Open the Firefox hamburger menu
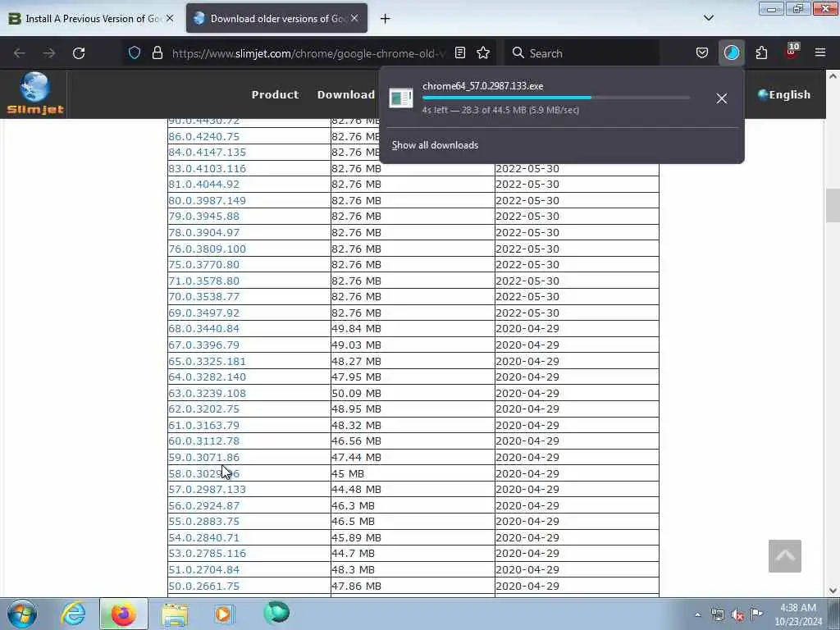Viewport: 840px width, 630px height. [x=820, y=52]
